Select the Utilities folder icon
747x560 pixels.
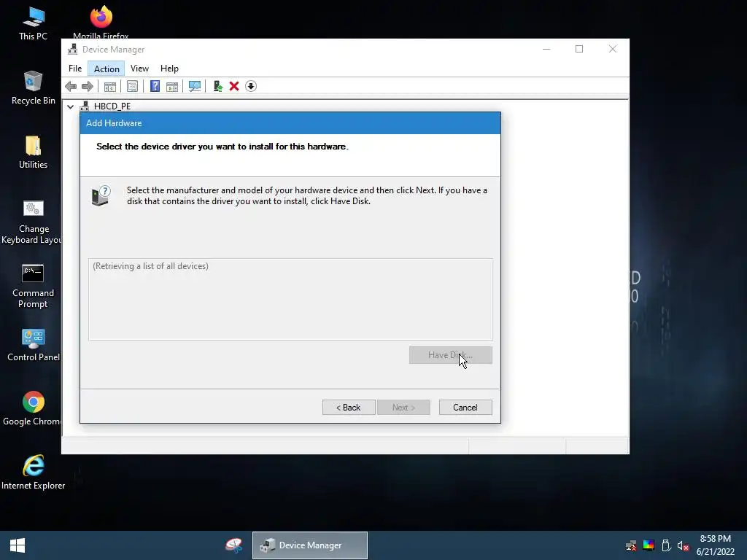[x=33, y=152]
